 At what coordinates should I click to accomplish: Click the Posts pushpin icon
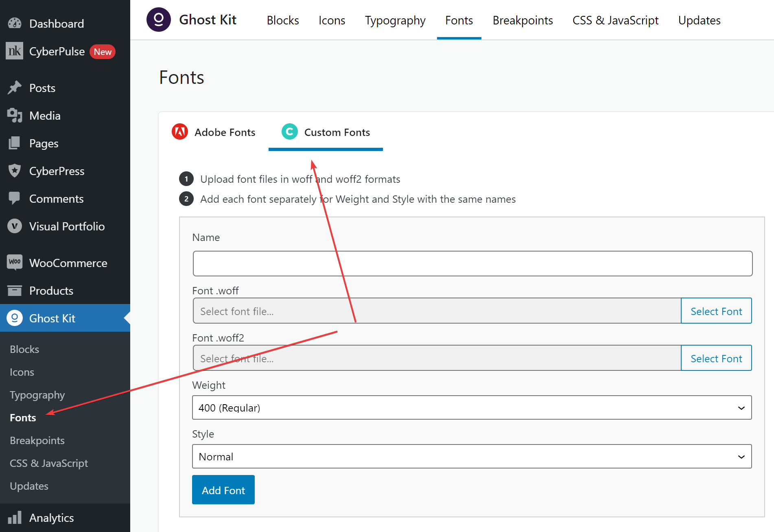(15, 88)
